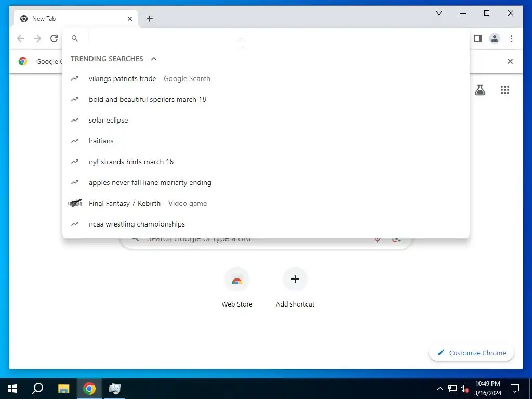Select ncaa wrestling championships suggestion

(266, 224)
